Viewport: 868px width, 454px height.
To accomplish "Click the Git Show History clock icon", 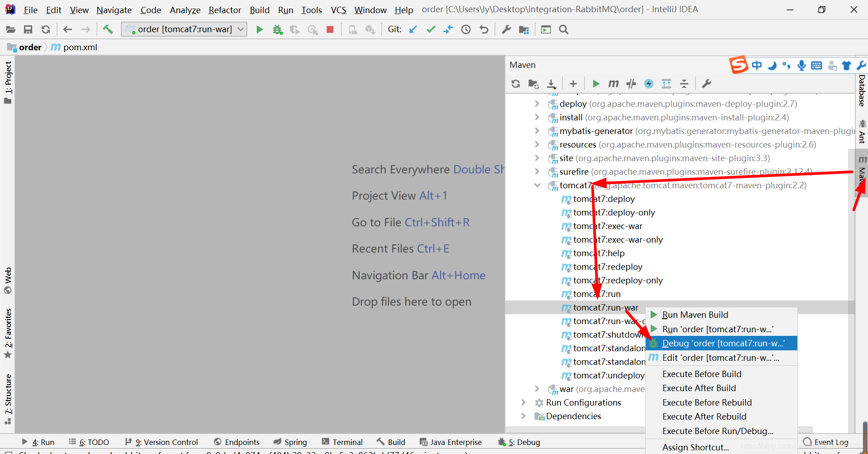I will click(x=466, y=29).
